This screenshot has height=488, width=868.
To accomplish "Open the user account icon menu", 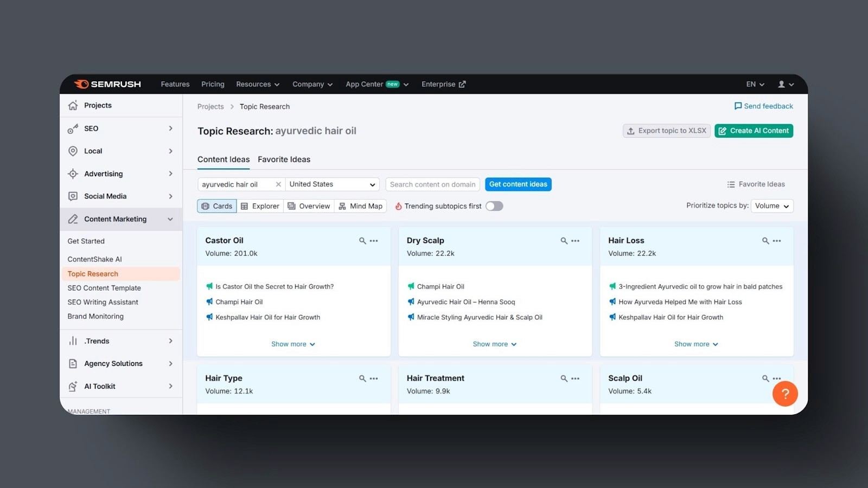I will tap(786, 84).
